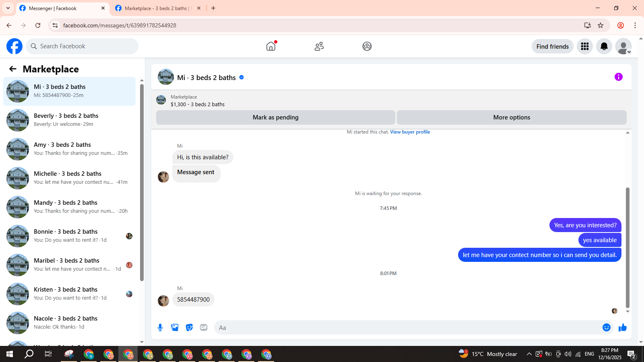Open the account avatar menu

point(623,46)
